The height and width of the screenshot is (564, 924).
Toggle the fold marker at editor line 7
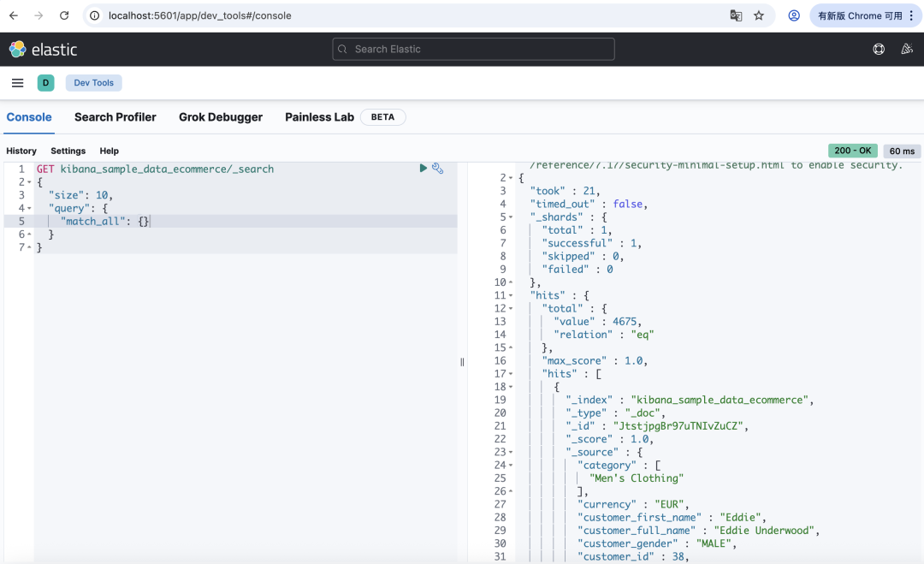click(x=29, y=247)
